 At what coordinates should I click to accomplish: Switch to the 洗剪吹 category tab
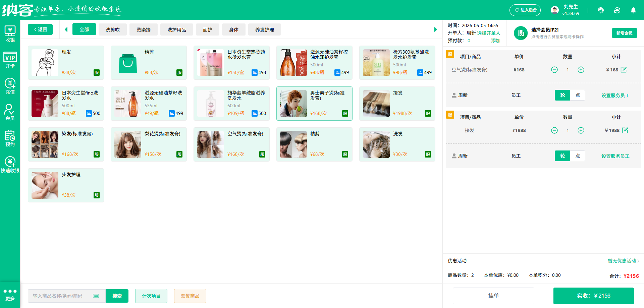pyautogui.click(x=113, y=29)
